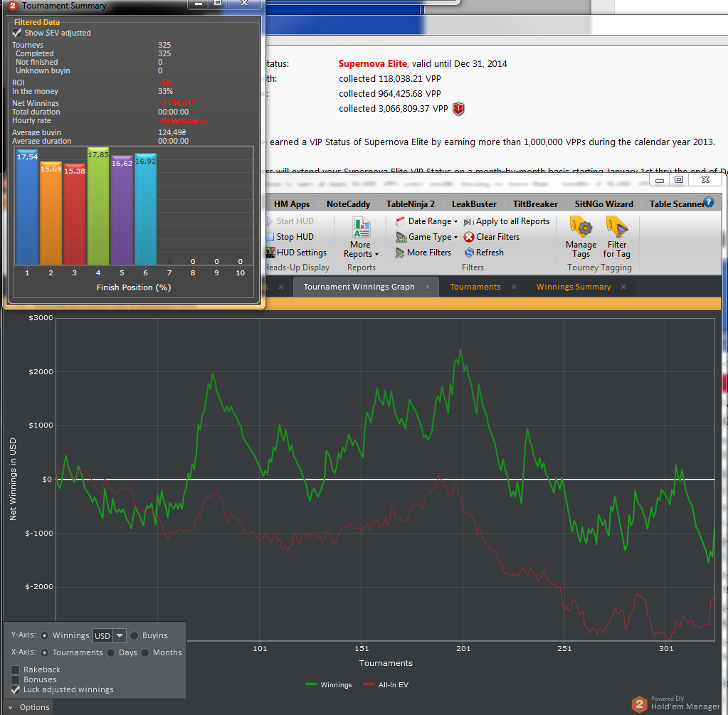The height and width of the screenshot is (715, 728).
Task: Click the red Clear Filters icon
Action: (469, 237)
